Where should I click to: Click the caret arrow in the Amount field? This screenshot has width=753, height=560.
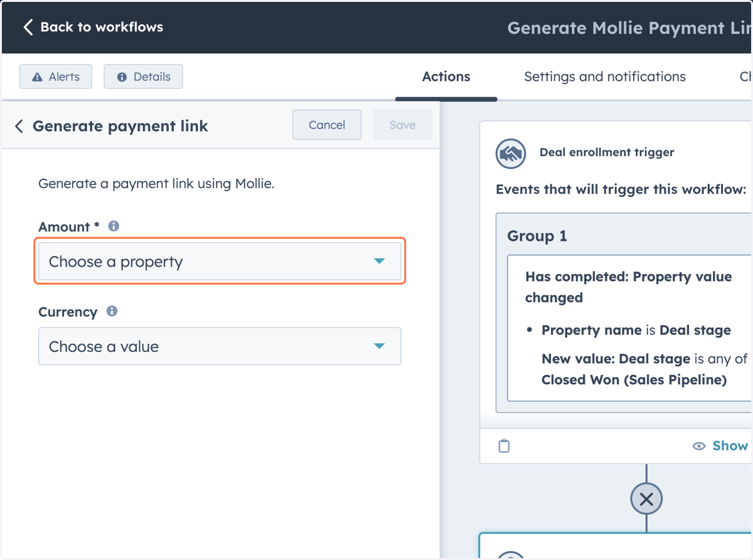pyautogui.click(x=379, y=262)
